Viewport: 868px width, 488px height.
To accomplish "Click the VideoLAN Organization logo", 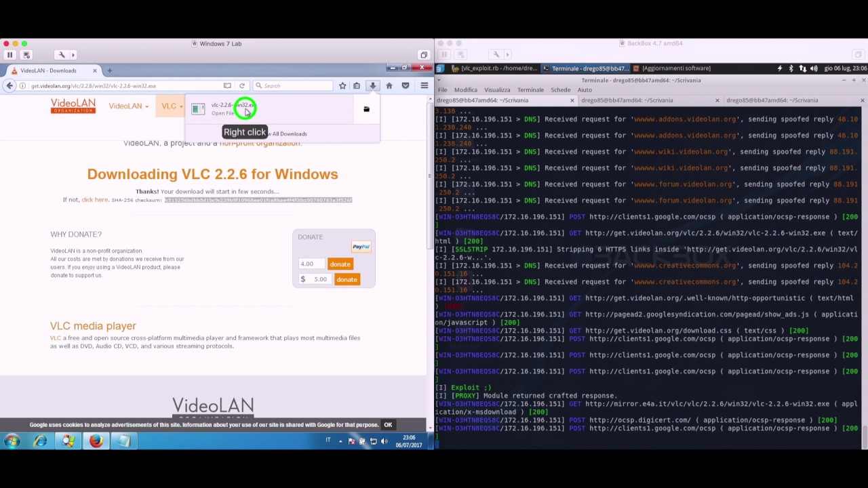I will coord(73,106).
